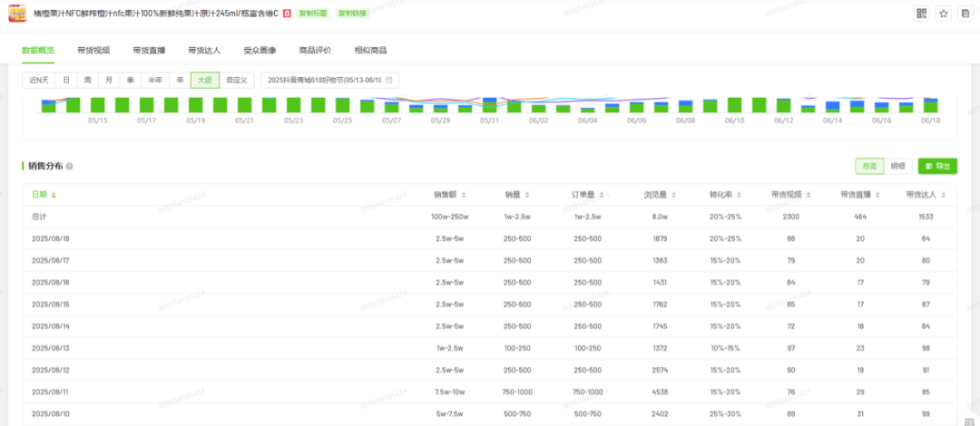Sort by 销量 column arrows
This screenshot has height=426, width=980.
point(527,195)
